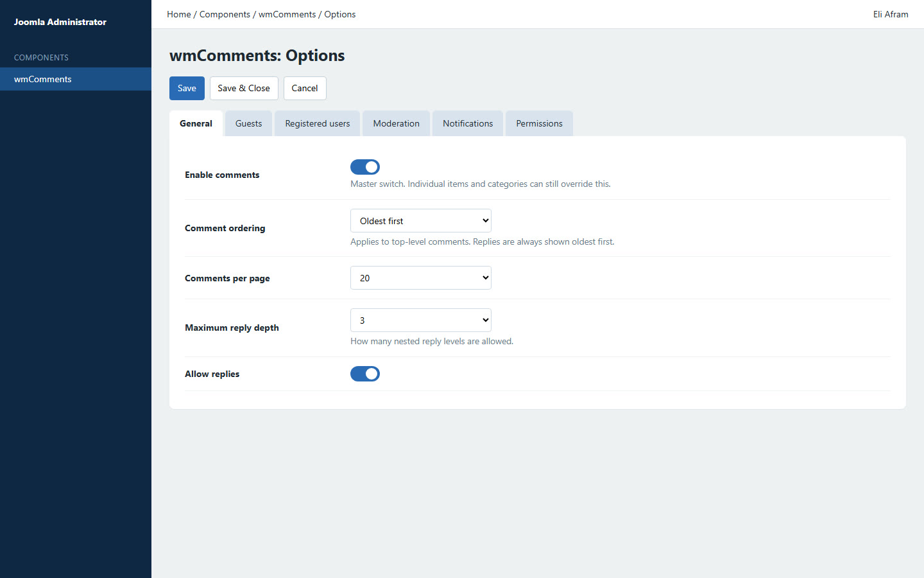Image resolution: width=924 pixels, height=578 pixels.
Task: Cancel the options changes
Action: pyautogui.click(x=305, y=88)
